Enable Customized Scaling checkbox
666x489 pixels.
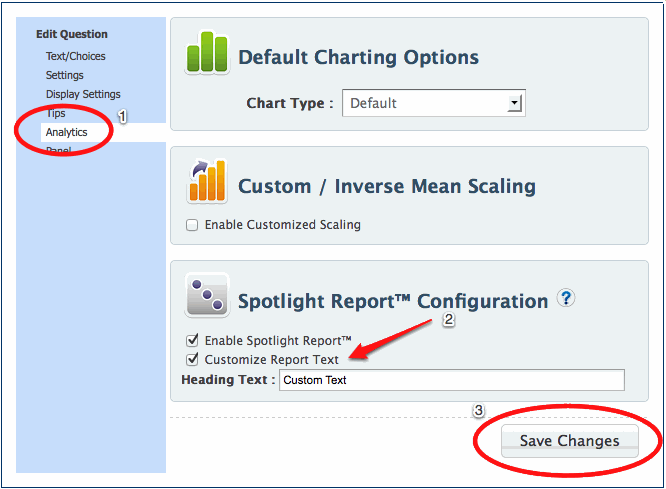pyautogui.click(x=192, y=225)
